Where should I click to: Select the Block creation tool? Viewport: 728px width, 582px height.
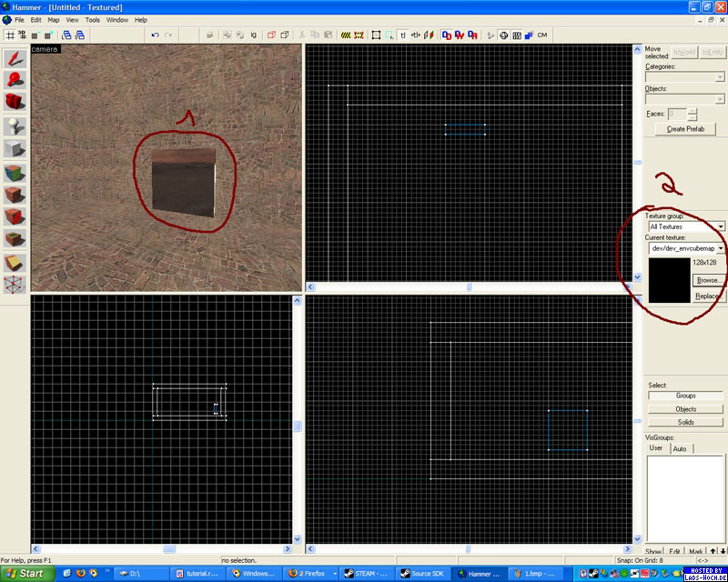(15, 148)
